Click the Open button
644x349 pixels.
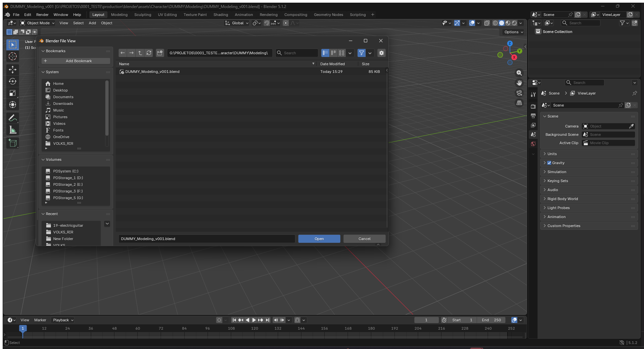[319, 239]
